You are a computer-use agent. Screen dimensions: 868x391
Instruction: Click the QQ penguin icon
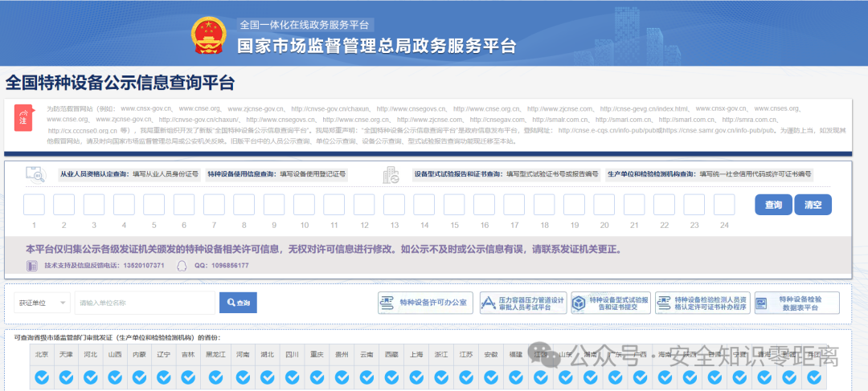[x=182, y=266]
